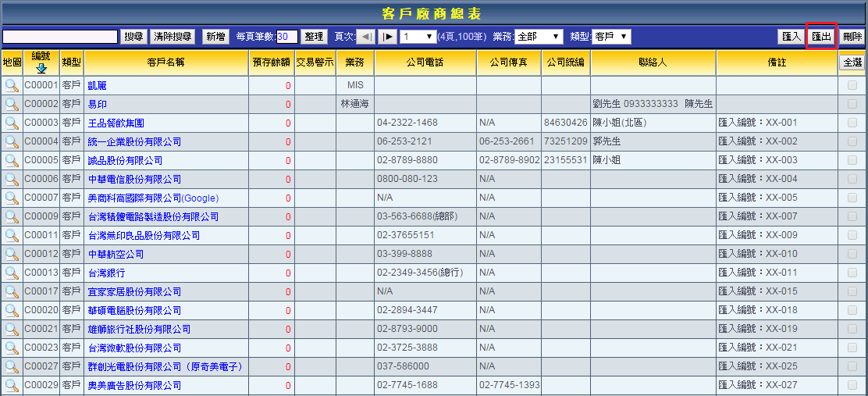Click the map magnifier icon for C00003
868x396 pixels.
12,123
